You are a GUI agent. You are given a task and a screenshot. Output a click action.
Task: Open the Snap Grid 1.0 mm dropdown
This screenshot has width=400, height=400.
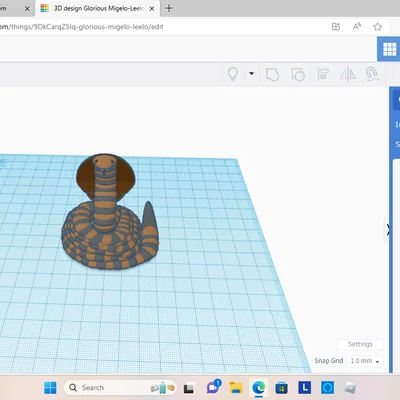pyautogui.click(x=365, y=361)
